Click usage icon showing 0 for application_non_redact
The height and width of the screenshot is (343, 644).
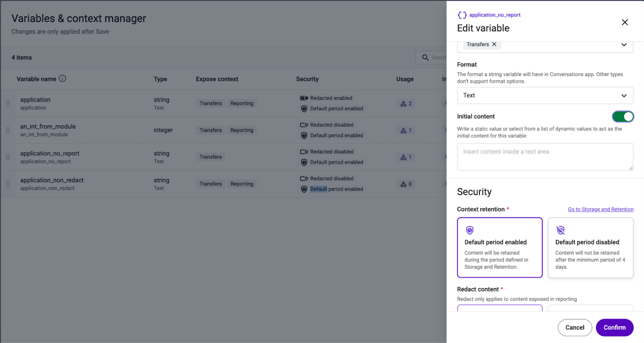click(403, 184)
